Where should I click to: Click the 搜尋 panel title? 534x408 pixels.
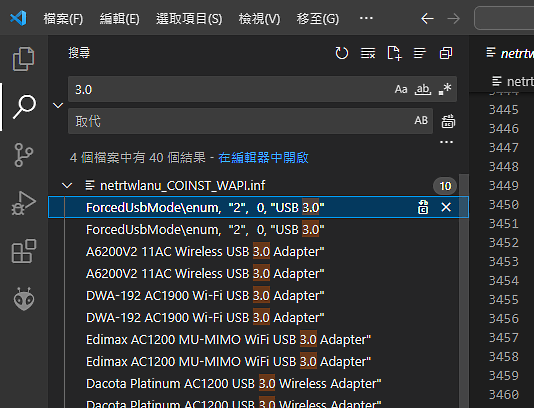point(79,53)
